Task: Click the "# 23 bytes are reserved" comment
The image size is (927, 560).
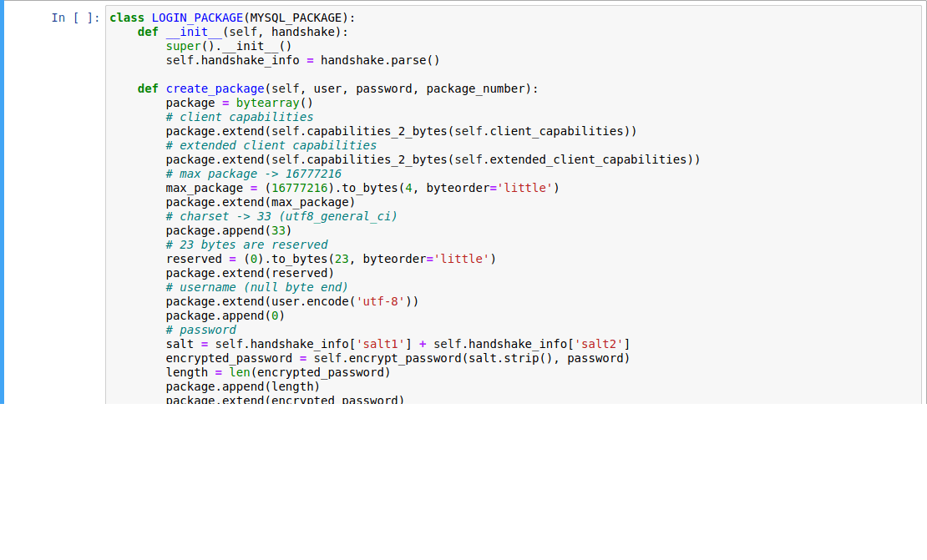Action: click(x=246, y=245)
